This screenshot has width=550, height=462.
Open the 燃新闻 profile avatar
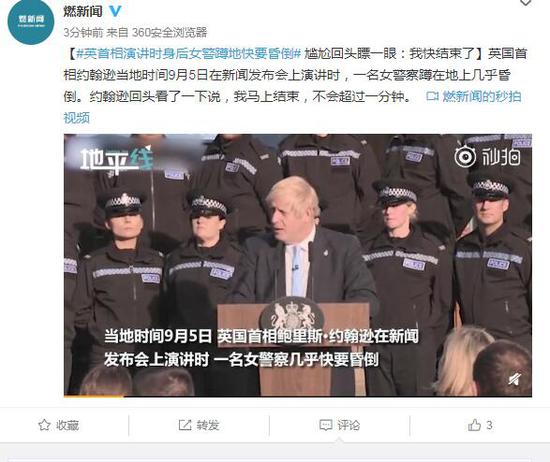(31, 21)
